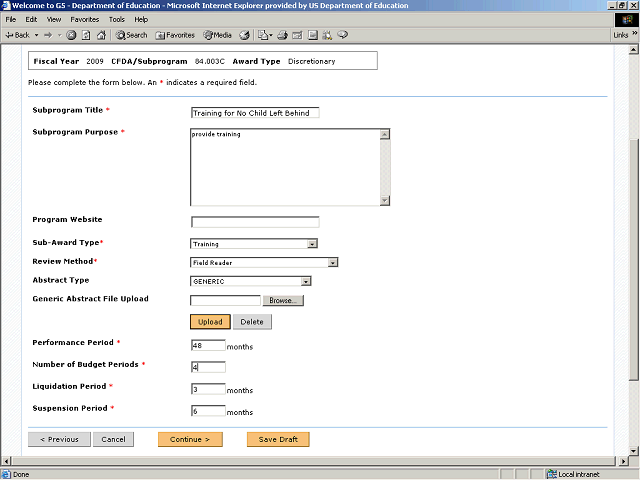This screenshot has height=480, width=640.
Task: Open the Abstract Type dropdown
Action: click(x=251, y=281)
